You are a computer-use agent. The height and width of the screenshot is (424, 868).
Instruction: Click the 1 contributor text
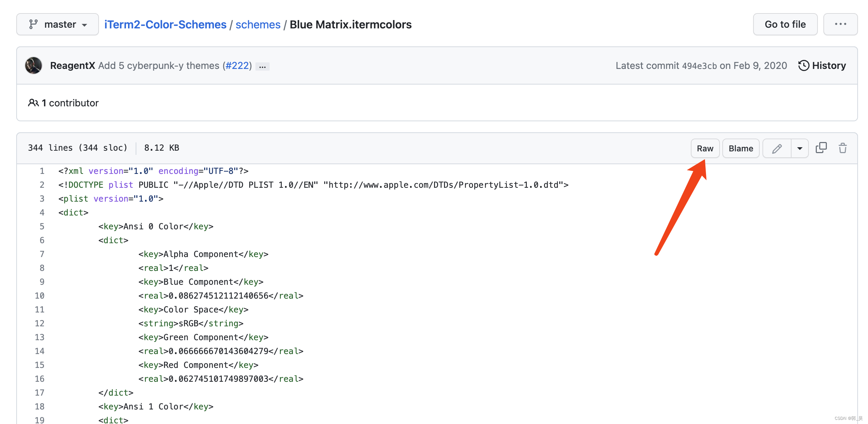click(70, 103)
